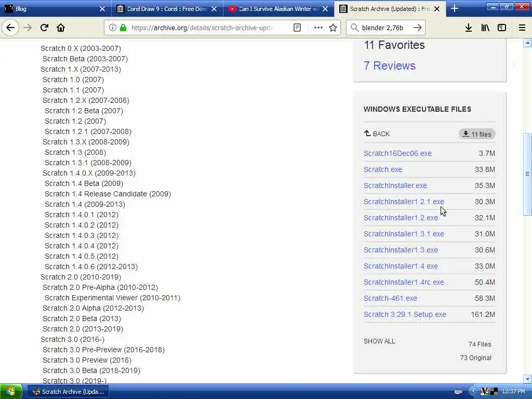532x399 pixels.
Task: Click the keyboard icon in system tray
Action: [x=458, y=392]
